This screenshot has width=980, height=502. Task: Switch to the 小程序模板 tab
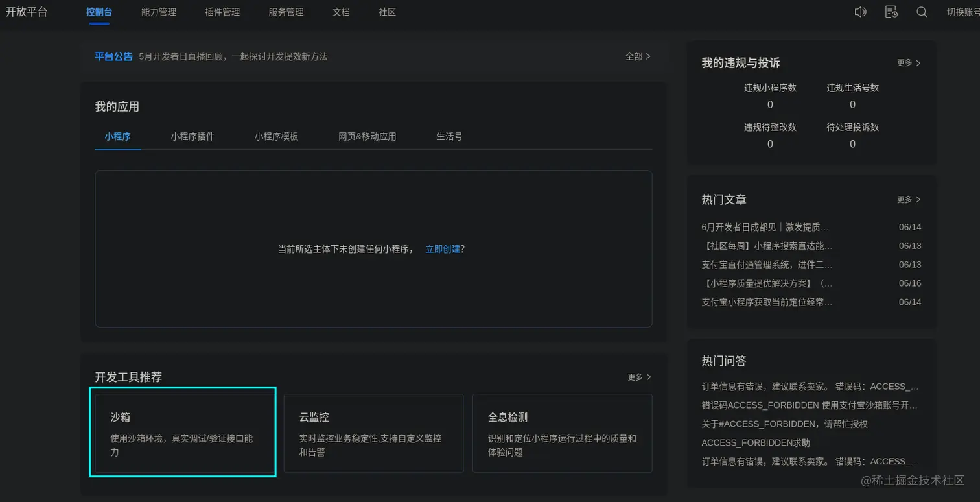tap(277, 137)
